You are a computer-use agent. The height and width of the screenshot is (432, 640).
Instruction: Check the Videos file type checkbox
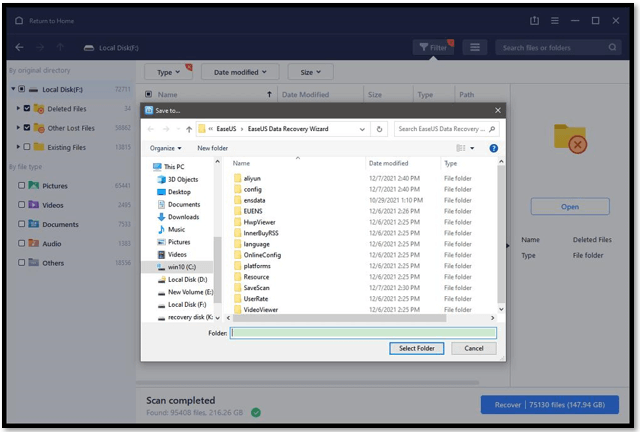tap(22, 205)
